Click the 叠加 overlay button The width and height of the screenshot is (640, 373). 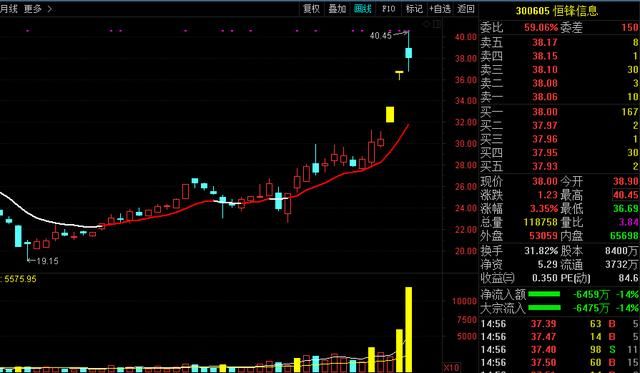coord(337,9)
